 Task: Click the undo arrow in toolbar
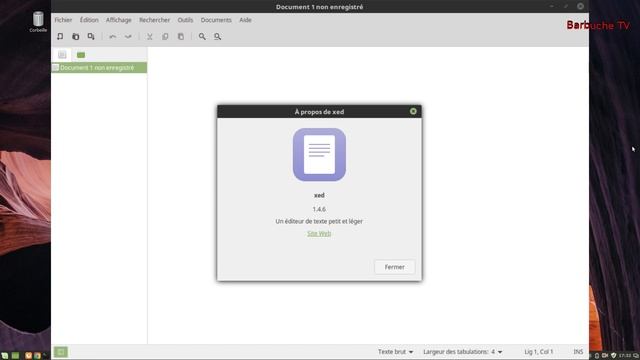coord(113,37)
